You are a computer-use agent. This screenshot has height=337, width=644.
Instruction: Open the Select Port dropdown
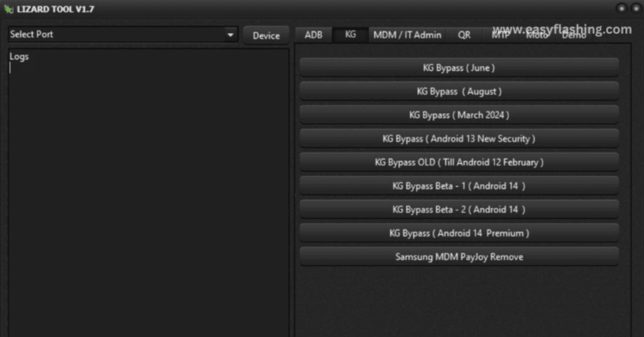123,35
